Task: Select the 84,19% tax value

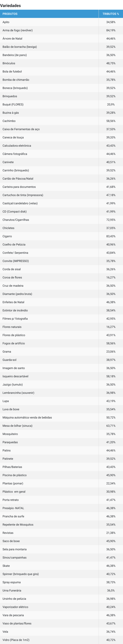Action: [111, 30]
